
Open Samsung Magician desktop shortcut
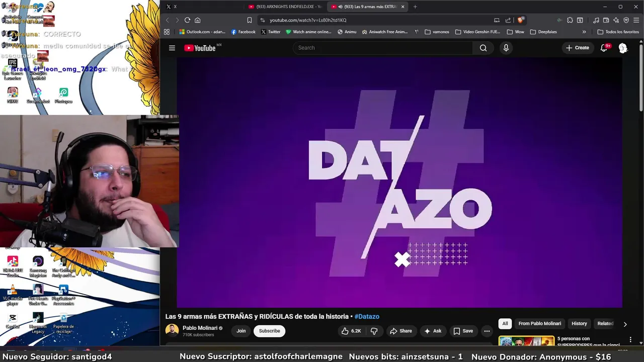pyautogui.click(x=38, y=266)
